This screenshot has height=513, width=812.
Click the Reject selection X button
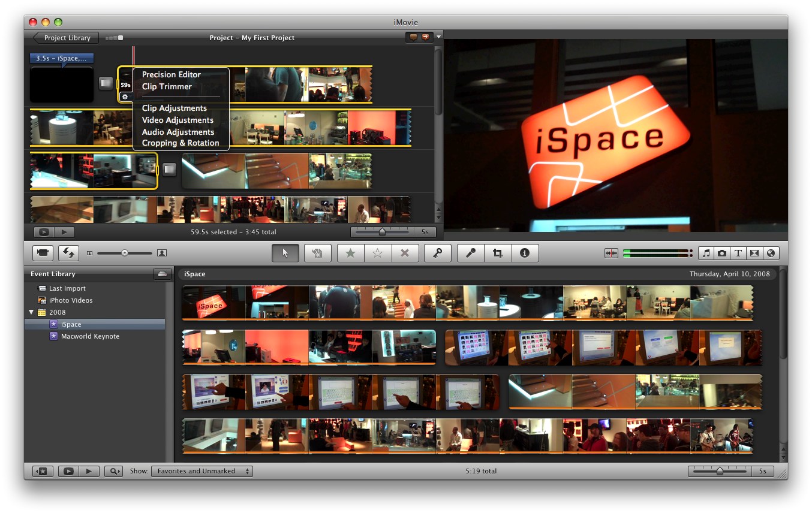click(x=405, y=253)
